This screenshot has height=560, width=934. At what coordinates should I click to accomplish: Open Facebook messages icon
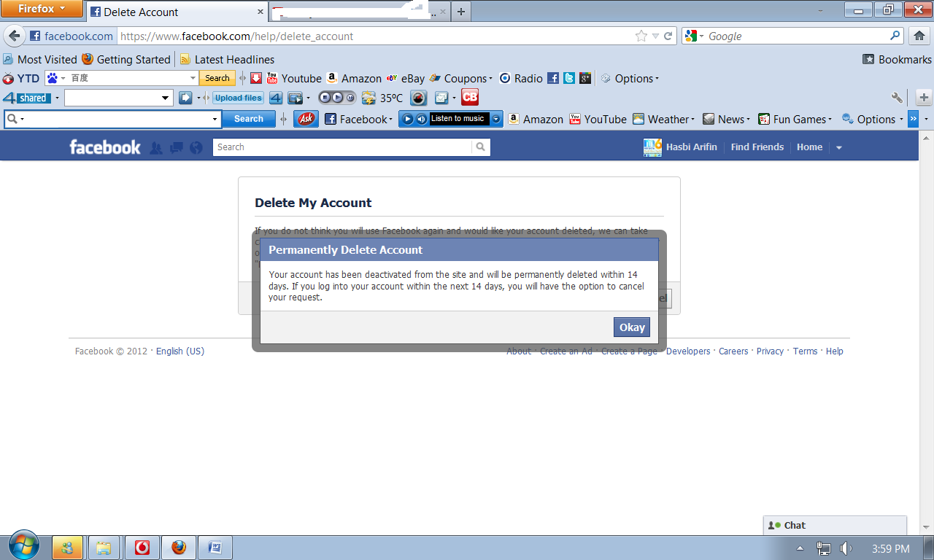[x=176, y=147]
